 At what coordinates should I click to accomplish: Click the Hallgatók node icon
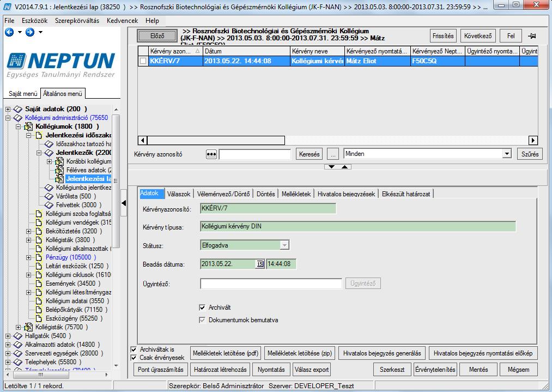(x=17, y=336)
